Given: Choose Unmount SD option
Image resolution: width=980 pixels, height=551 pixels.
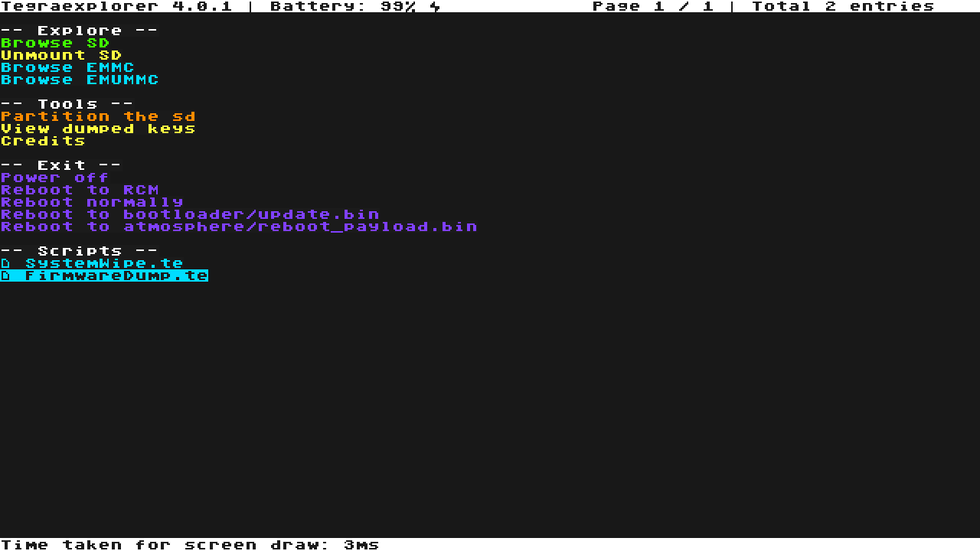Looking at the screenshot, I should (61, 55).
